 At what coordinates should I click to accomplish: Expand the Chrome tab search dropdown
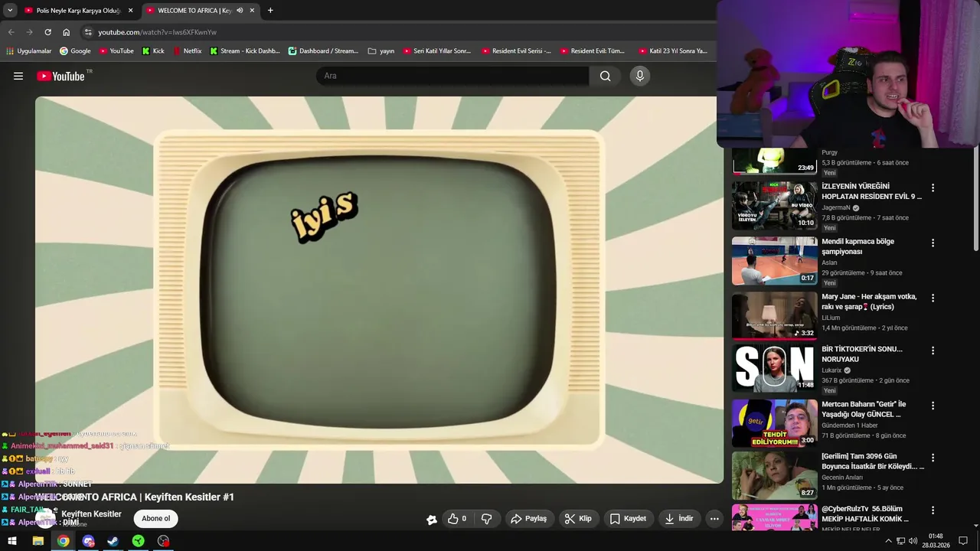coord(10,11)
